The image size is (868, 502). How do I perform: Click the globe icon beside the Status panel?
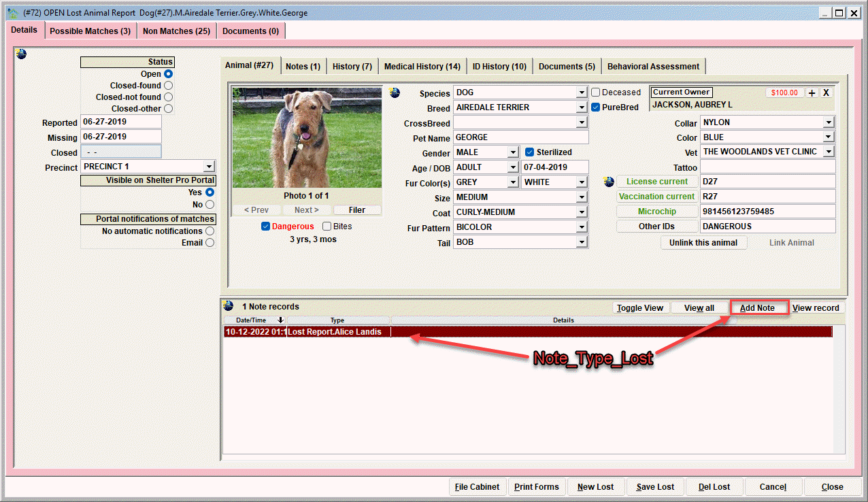pos(21,54)
